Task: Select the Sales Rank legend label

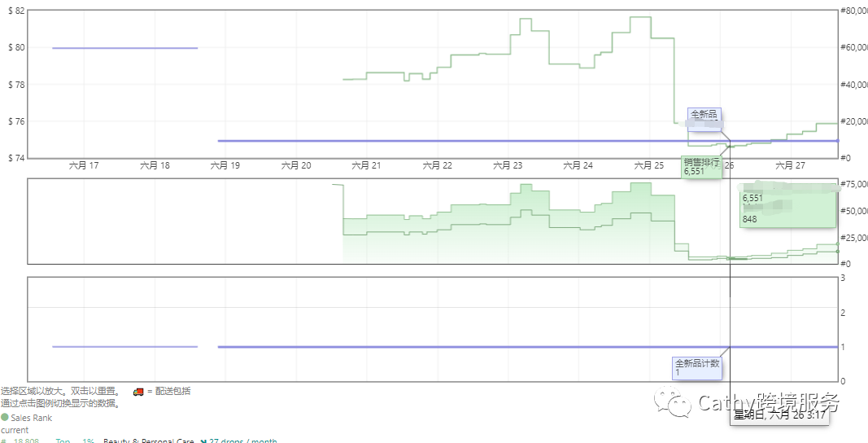Action: point(32,418)
